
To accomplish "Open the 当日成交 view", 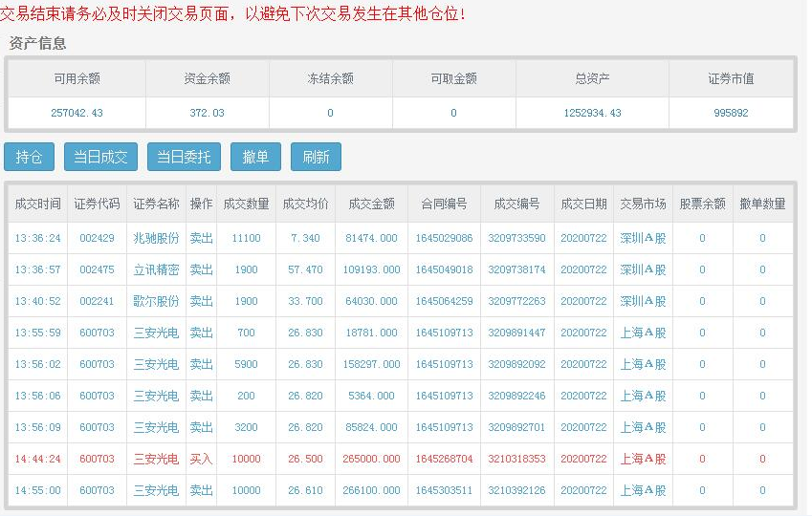I will (101, 157).
